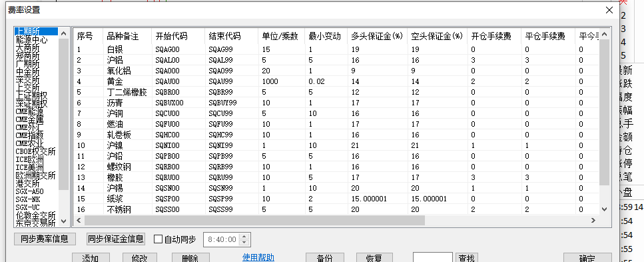
Task: Click the 恢复 button
Action: tap(374, 258)
